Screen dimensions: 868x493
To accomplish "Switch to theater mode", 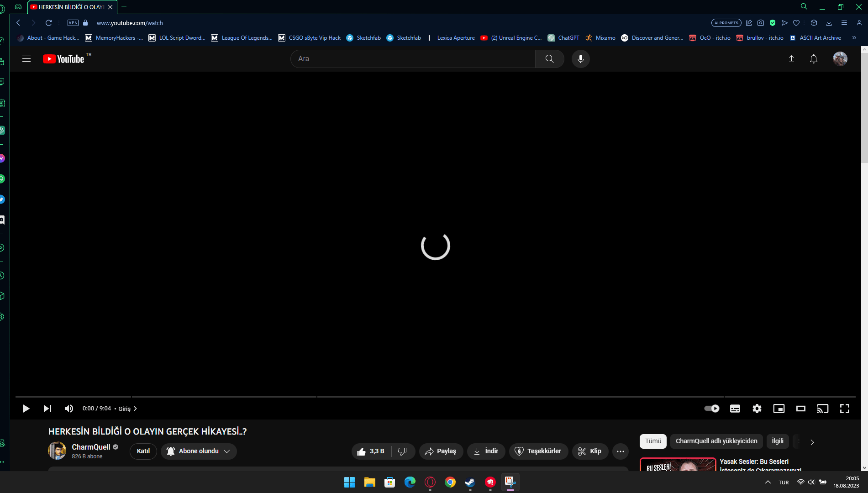I will [x=800, y=409].
